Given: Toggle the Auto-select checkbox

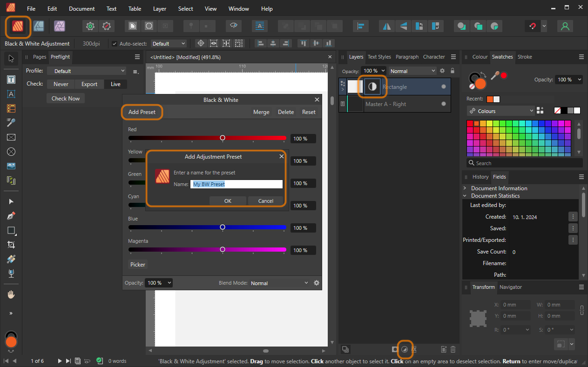Looking at the screenshot, I should 115,44.
